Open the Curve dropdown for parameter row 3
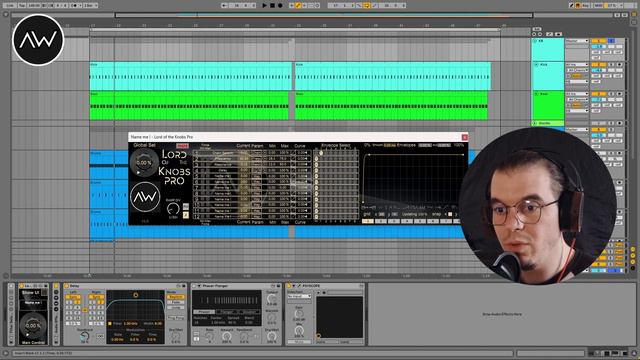The width and height of the screenshot is (640, 360). point(303,164)
